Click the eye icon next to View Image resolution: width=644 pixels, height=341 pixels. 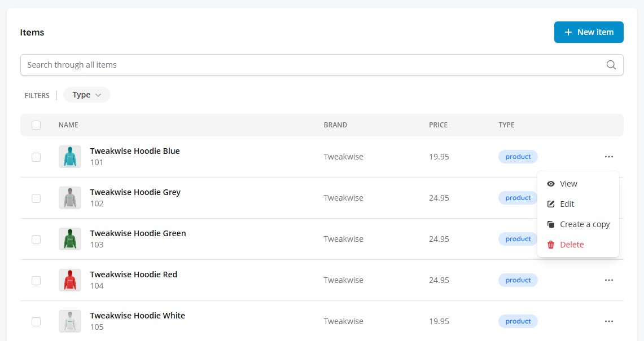coord(551,184)
